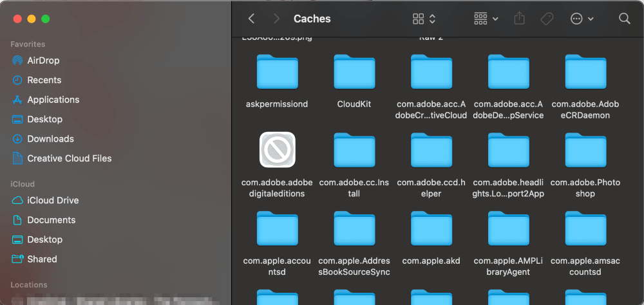Click the Favorites section header

[x=28, y=44]
